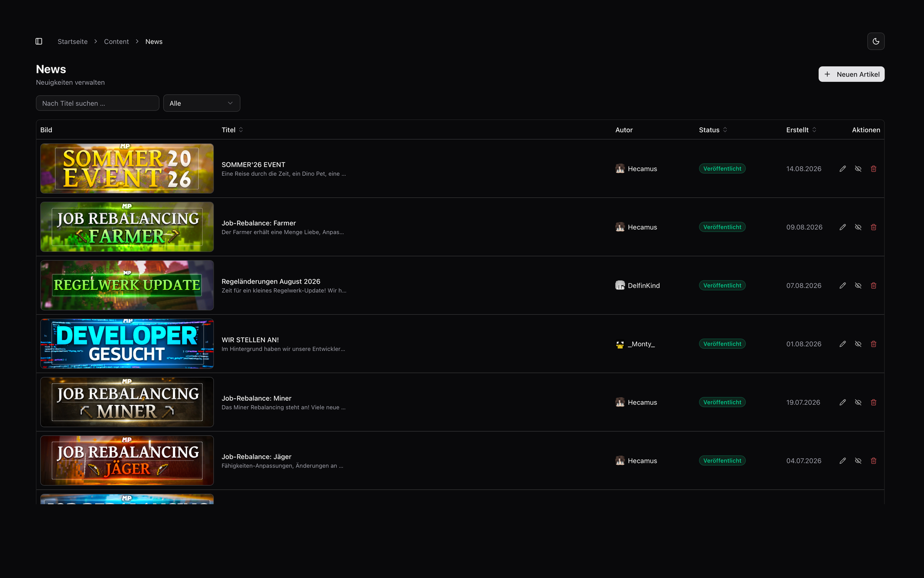Click the date 07.08.2026
This screenshot has width=924, height=578.
[x=803, y=286]
